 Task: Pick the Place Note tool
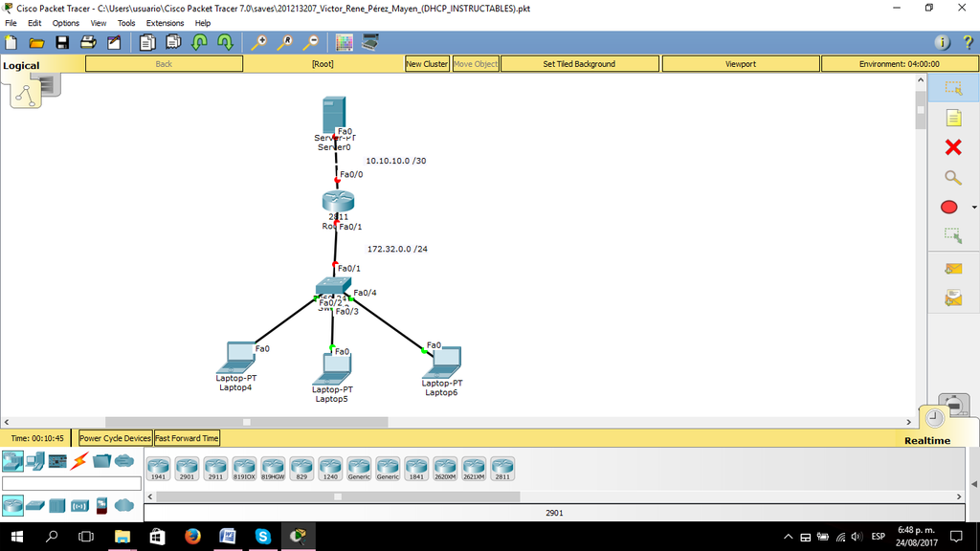click(953, 118)
